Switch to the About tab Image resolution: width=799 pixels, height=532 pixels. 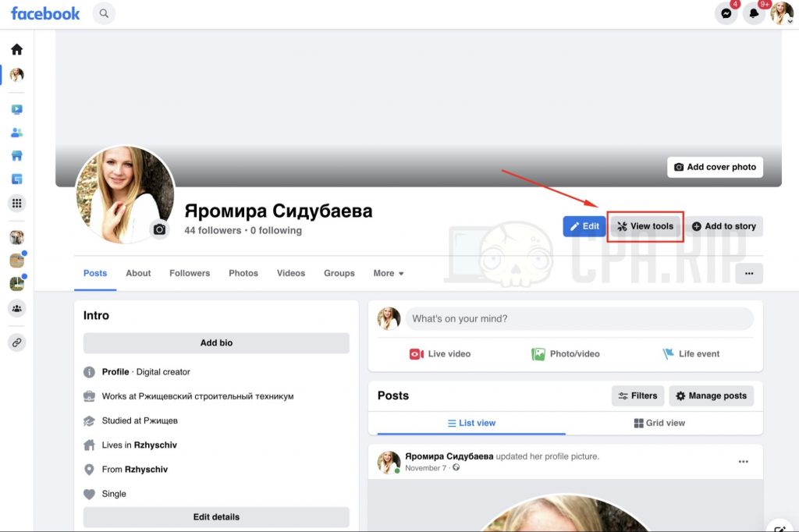(138, 273)
